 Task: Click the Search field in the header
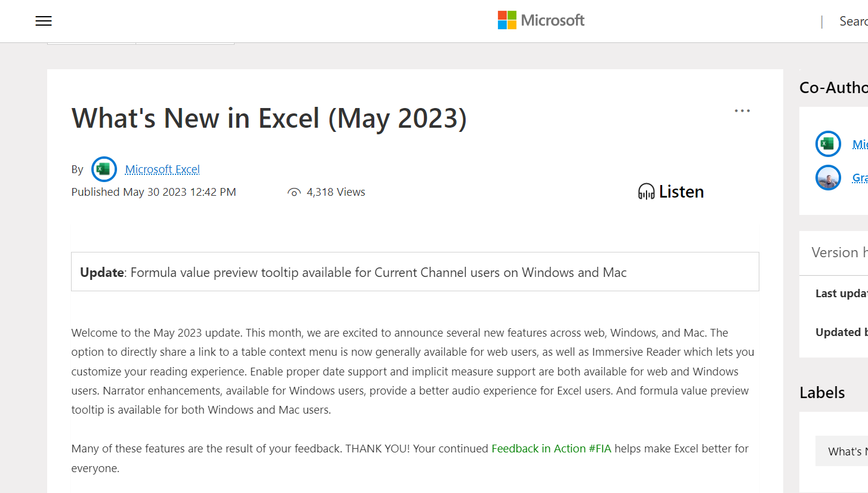[x=852, y=21]
